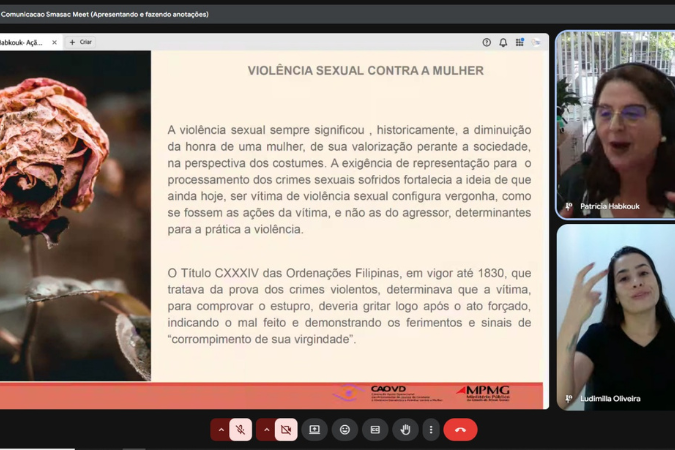Screen dimensions: 675x450
Task: Click the Criar new tab button
Action: pos(81,42)
